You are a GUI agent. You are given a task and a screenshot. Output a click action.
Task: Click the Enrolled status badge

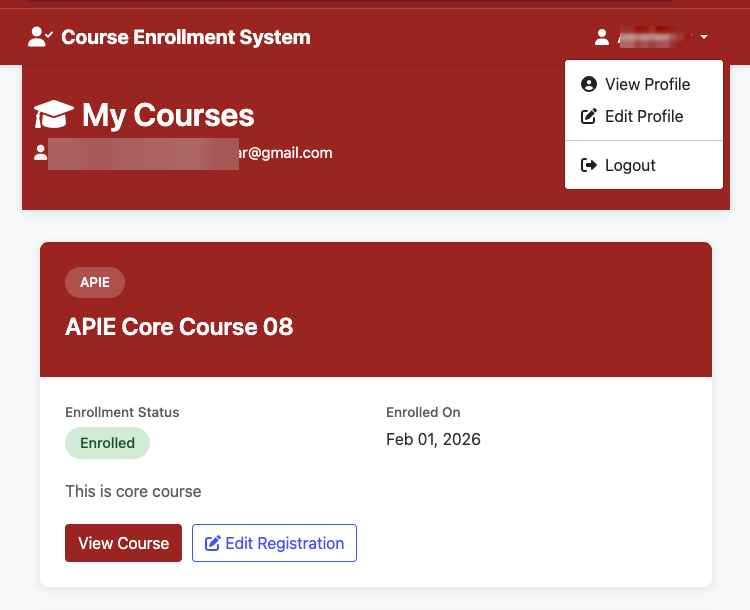click(107, 443)
